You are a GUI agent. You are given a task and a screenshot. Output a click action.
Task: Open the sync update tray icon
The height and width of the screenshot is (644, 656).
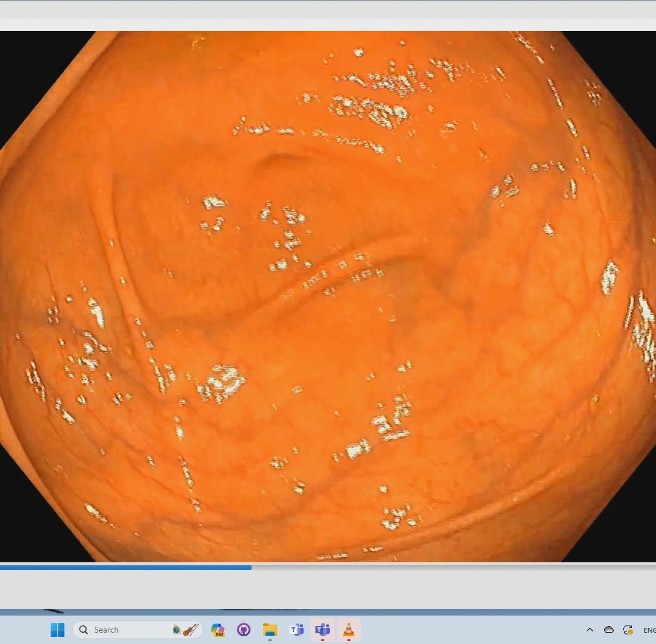point(627,630)
